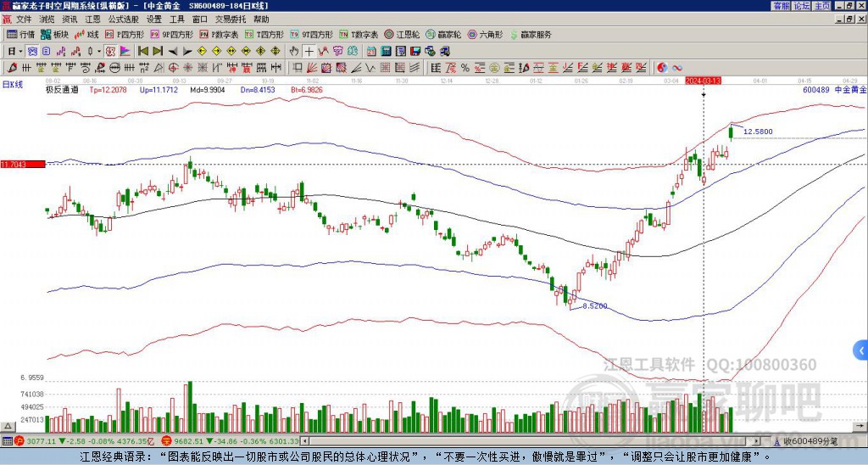Click the 2024-03-13 date marker
868x465 pixels.
703,81
